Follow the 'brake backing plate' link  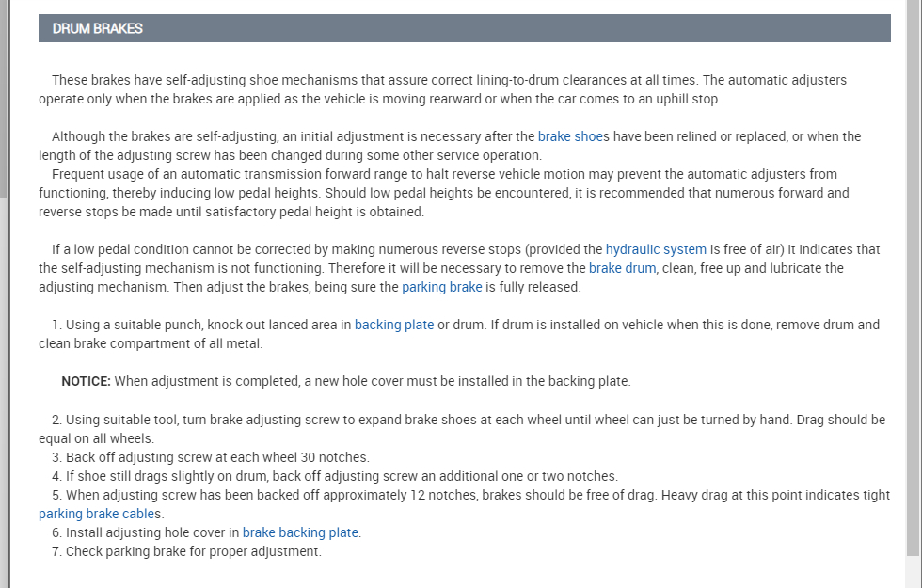point(300,532)
